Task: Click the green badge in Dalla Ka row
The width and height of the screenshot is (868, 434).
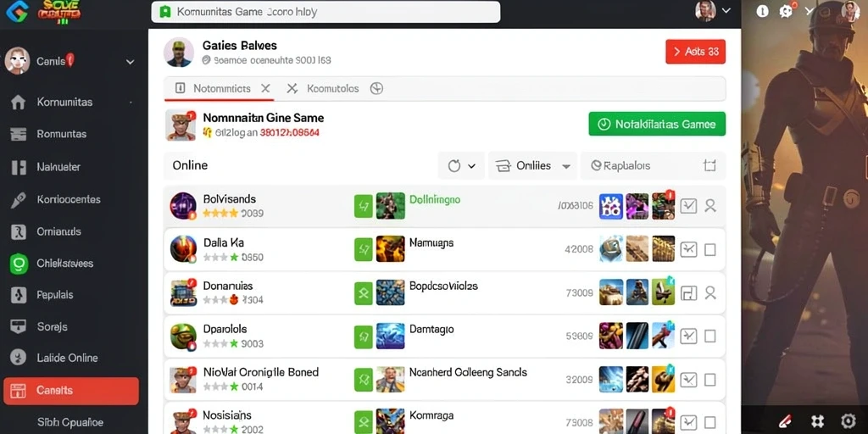Action: [x=363, y=250]
